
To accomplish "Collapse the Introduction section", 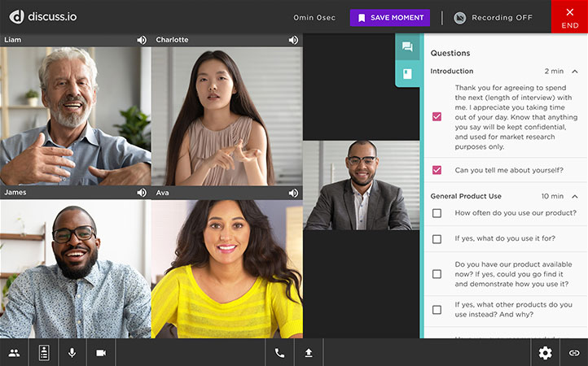I will coord(575,72).
